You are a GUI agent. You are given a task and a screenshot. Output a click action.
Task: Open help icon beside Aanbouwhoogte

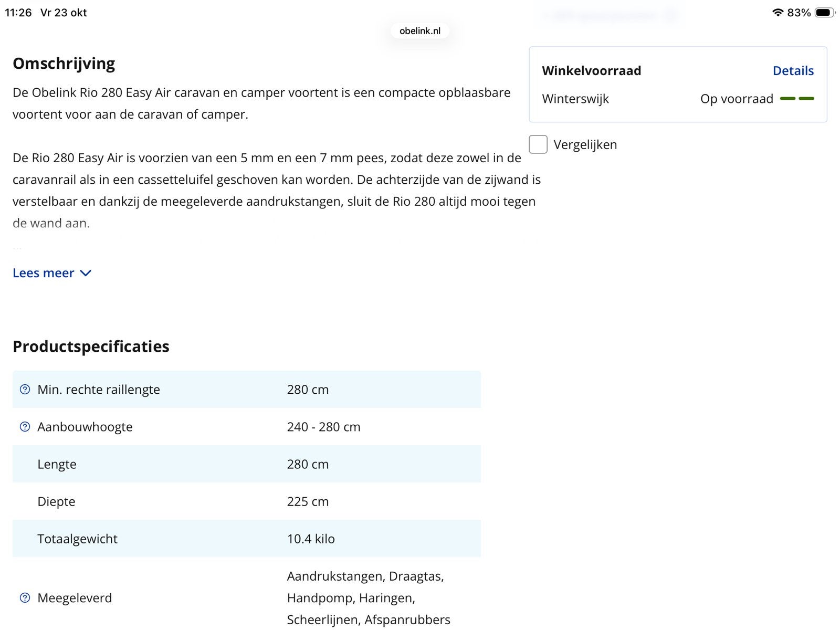25,427
